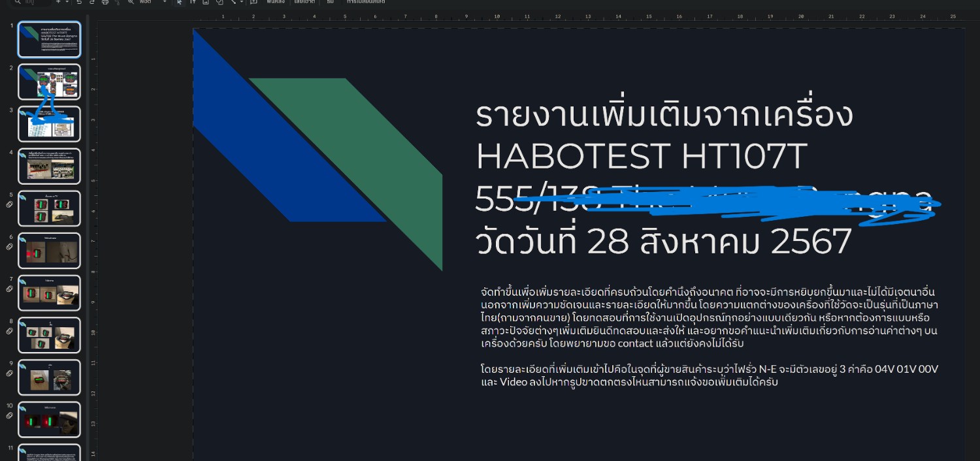Click the Zoom magnifier icon in toolbar
Viewport: 980px width, 461px height.
pos(131,2)
